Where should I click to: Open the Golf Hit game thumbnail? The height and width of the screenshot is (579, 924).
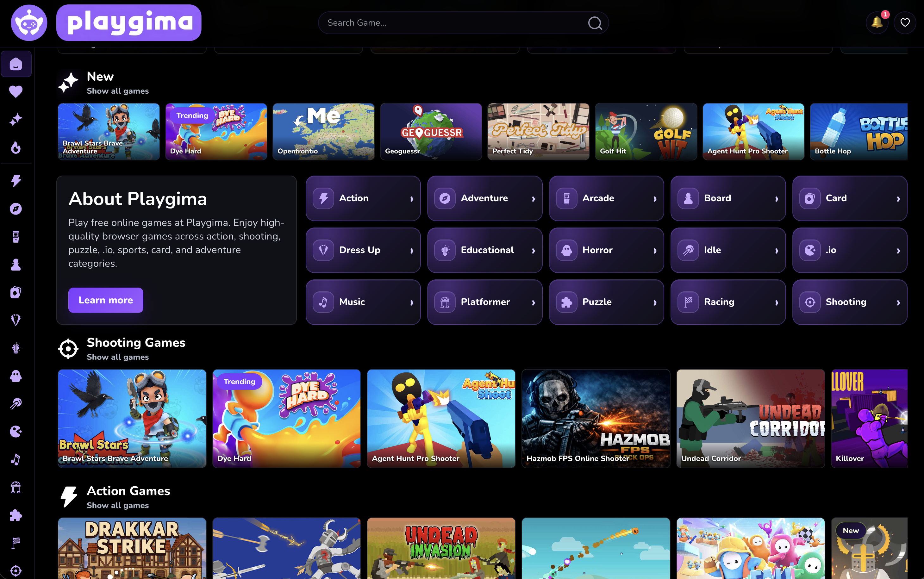click(x=646, y=131)
